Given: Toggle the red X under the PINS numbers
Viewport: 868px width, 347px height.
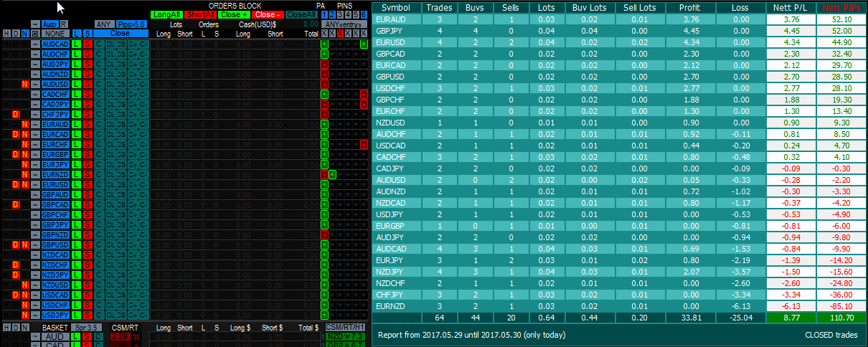Looking at the screenshot, I should tap(340, 34).
